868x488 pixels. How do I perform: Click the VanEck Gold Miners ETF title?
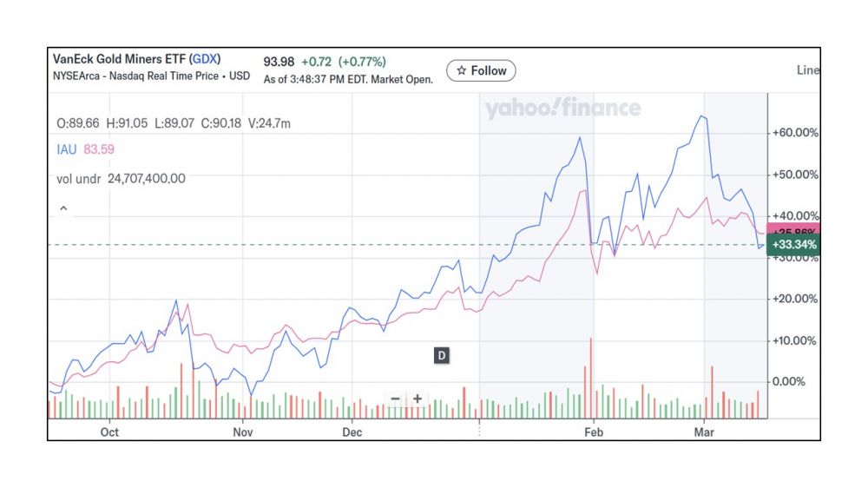(x=120, y=59)
